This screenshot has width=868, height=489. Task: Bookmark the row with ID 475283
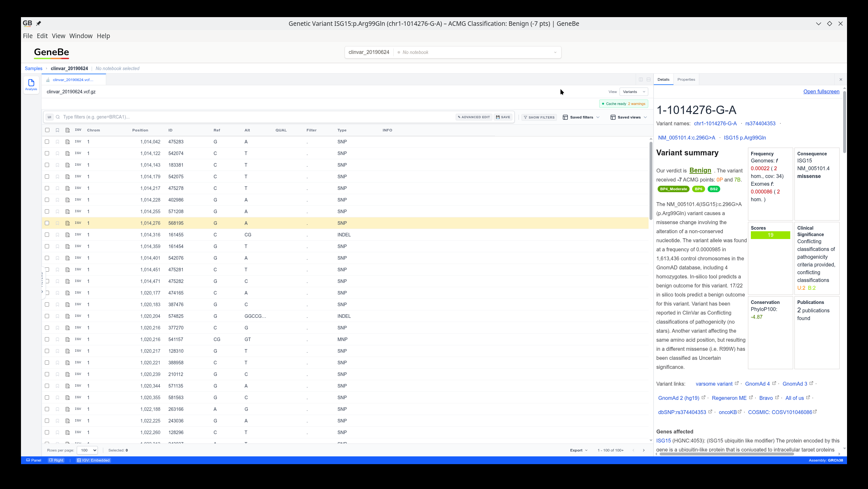[57, 142]
